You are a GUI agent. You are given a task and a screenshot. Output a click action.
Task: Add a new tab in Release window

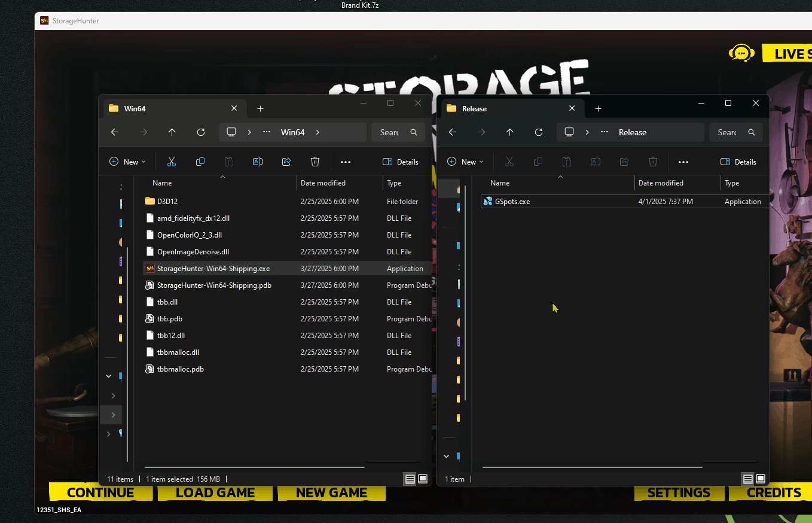click(598, 108)
